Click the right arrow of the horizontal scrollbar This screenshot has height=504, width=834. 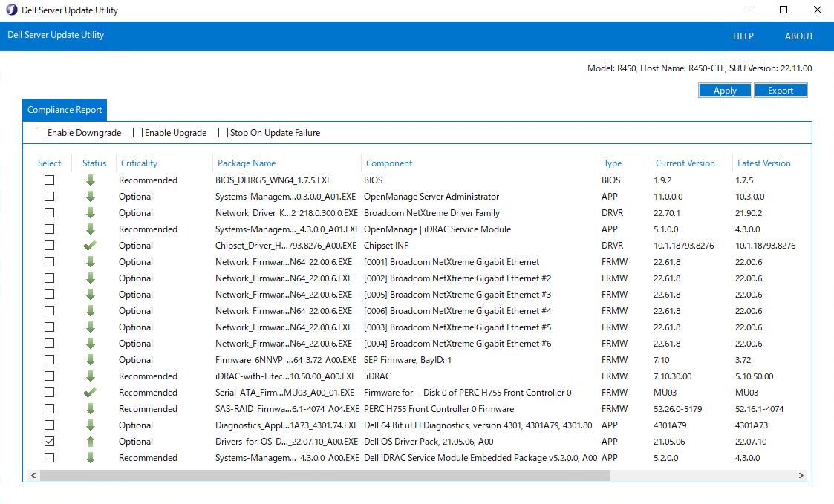(801, 475)
